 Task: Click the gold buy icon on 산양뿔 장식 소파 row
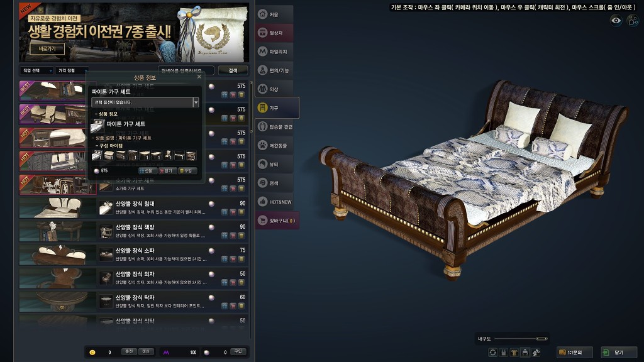coord(241,258)
